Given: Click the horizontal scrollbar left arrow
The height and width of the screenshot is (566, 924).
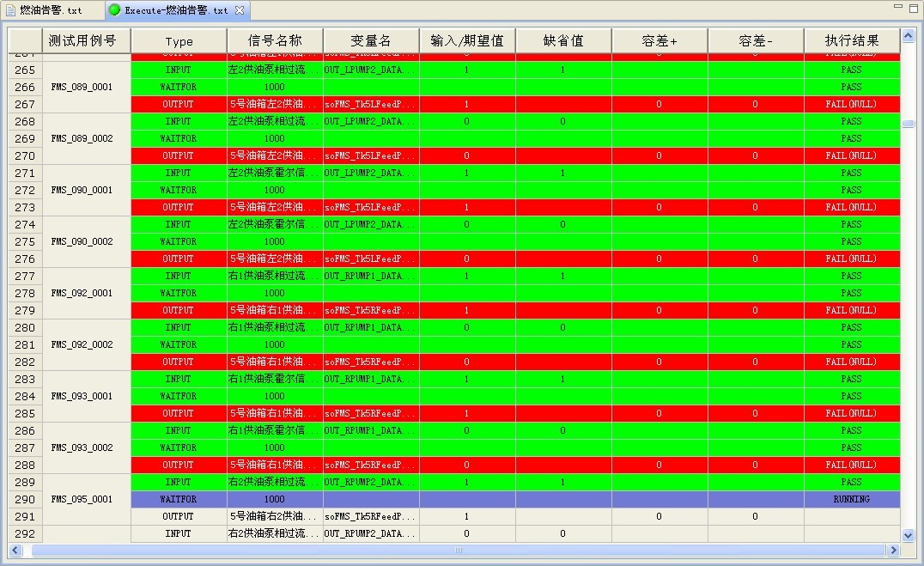Looking at the screenshot, I should pos(15,550).
